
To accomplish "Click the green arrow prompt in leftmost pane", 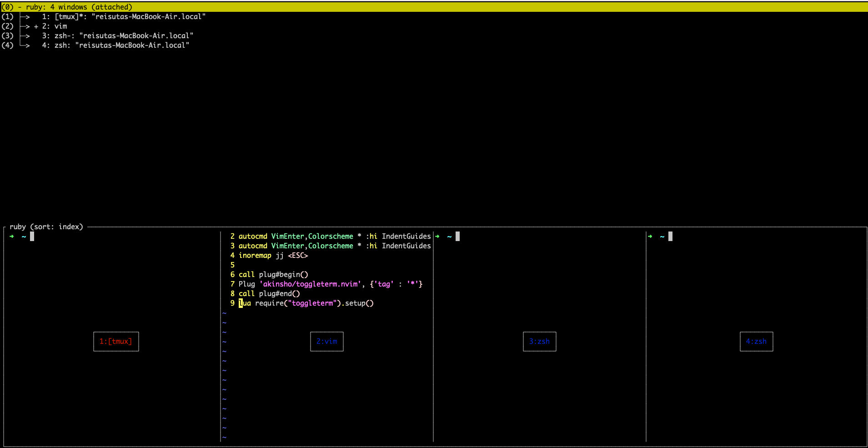I will [11, 236].
